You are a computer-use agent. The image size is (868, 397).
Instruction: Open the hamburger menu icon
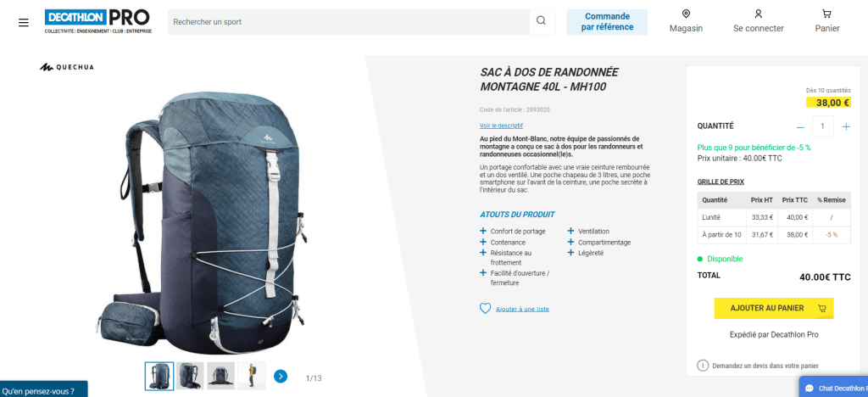pyautogui.click(x=23, y=23)
